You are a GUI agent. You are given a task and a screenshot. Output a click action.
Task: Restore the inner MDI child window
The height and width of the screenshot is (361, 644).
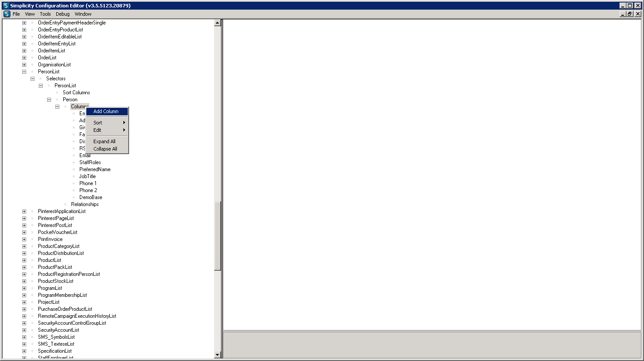(x=630, y=14)
